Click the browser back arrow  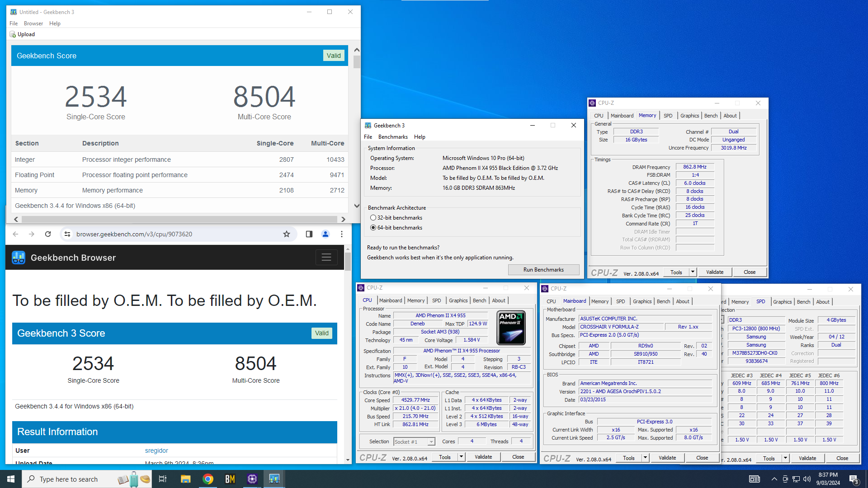(x=15, y=234)
